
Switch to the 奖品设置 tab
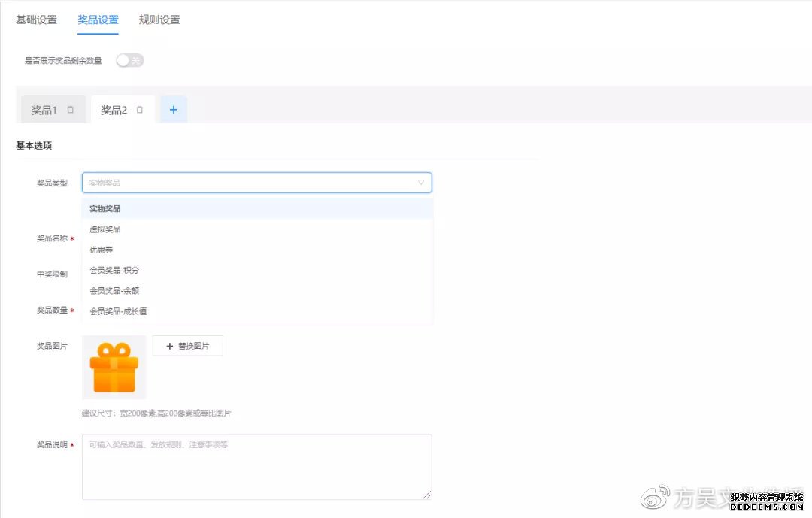pos(98,20)
